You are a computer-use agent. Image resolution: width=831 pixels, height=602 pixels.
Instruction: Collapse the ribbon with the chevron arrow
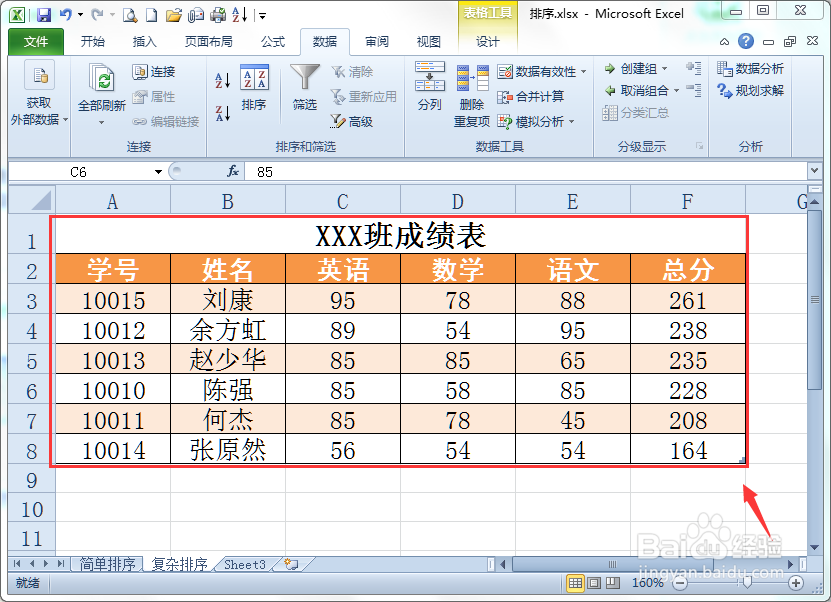pos(724,42)
